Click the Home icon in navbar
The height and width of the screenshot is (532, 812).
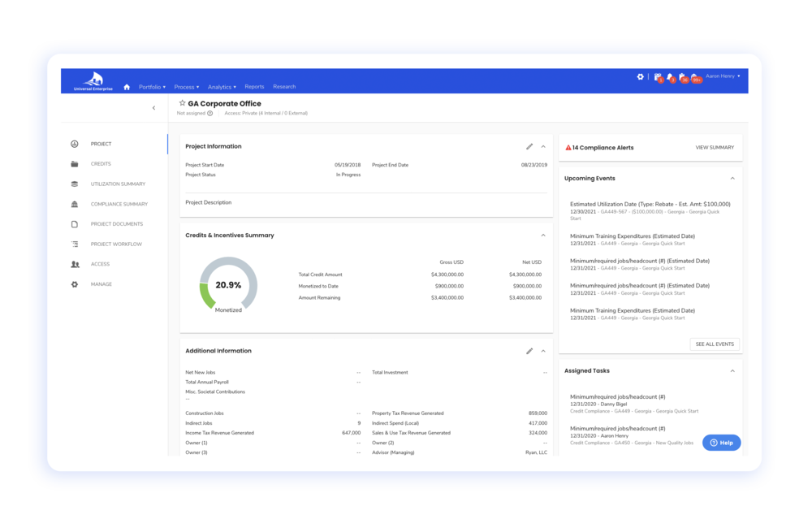point(127,87)
